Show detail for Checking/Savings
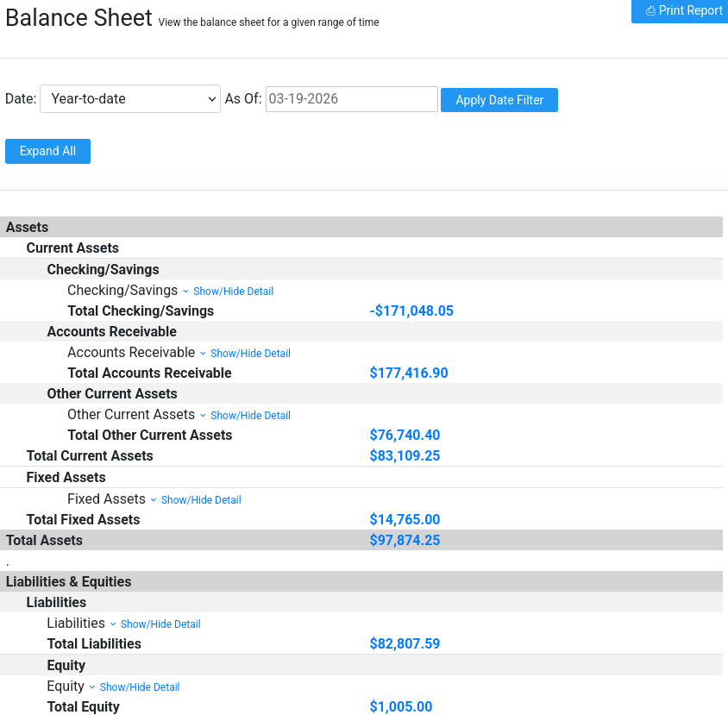Image resolution: width=728 pixels, height=715 pixels. pyautogui.click(x=233, y=291)
